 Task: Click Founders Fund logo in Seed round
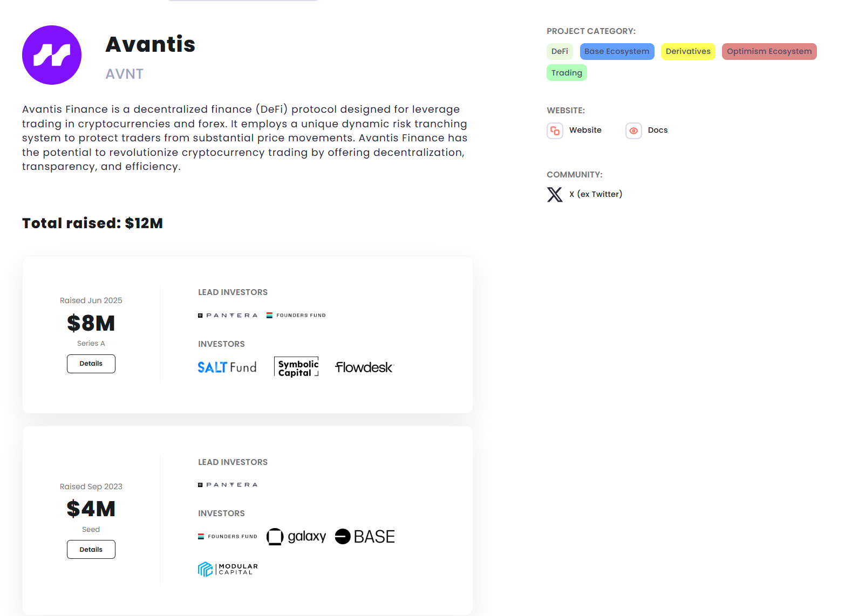(x=228, y=537)
